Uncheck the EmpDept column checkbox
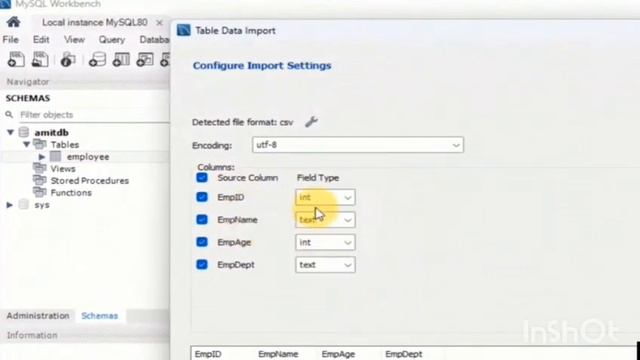This screenshot has width=640, height=360. point(202,264)
